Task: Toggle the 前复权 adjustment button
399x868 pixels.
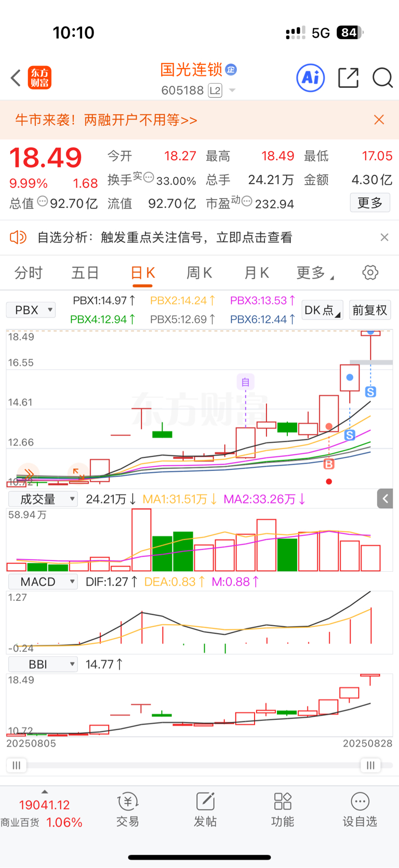Action: pyautogui.click(x=370, y=310)
